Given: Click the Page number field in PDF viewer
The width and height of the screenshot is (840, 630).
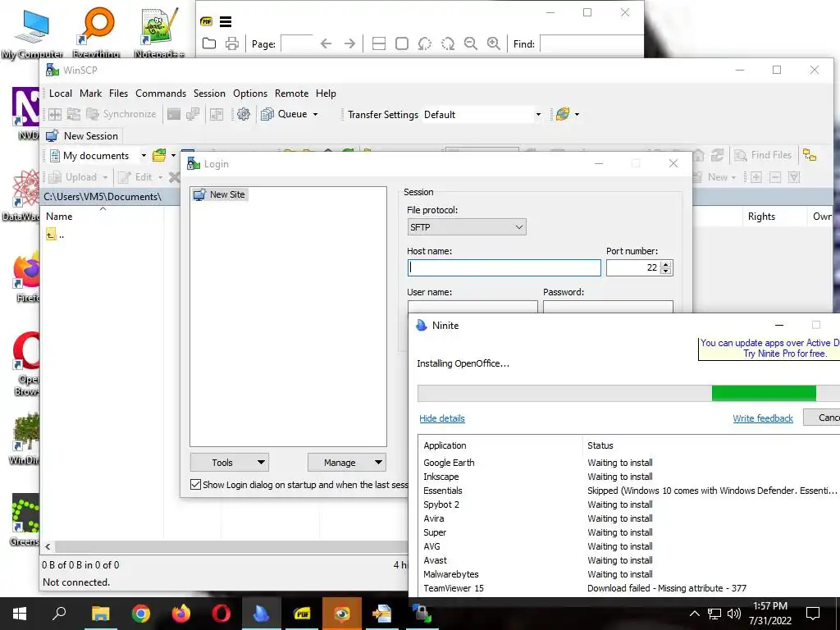Looking at the screenshot, I should tap(296, 43).
